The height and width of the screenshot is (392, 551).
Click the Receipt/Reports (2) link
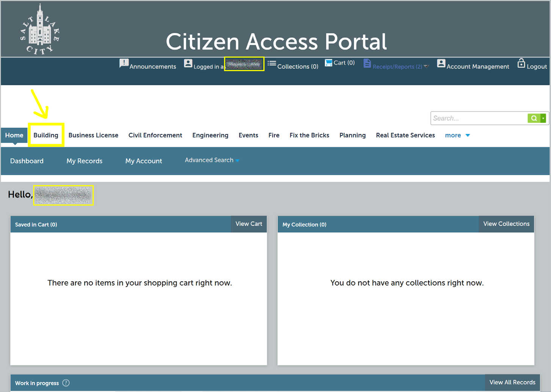(x=397, y=67)
